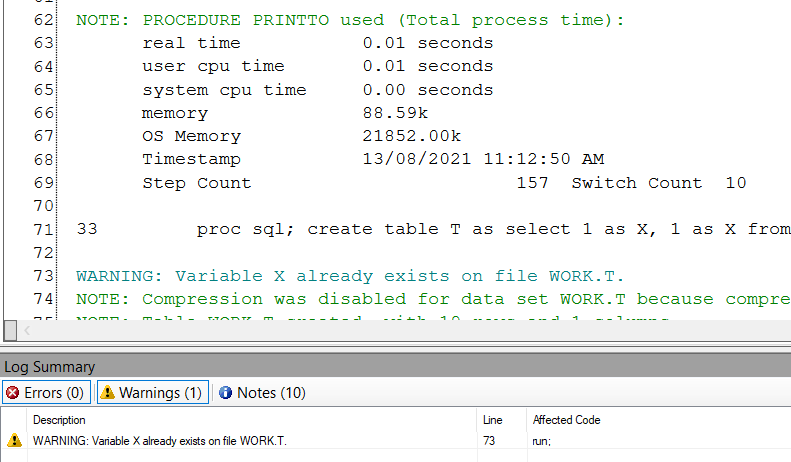Toggle the Errors (0) filter

point(46,393)
